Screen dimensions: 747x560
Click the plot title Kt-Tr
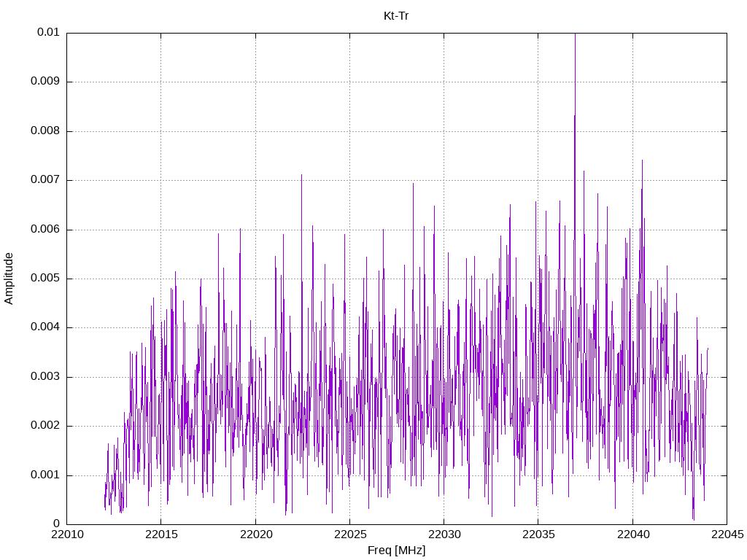click(396, 16)
